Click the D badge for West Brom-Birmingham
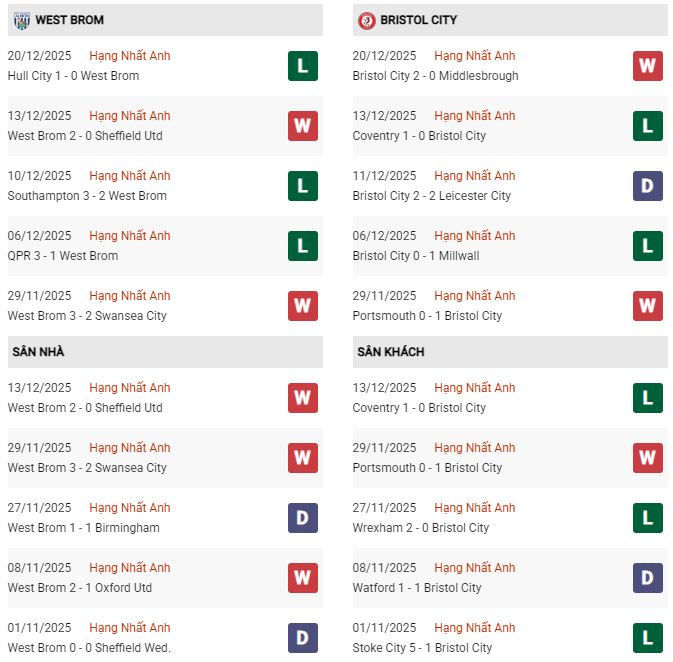Viewport: 673px width, 662px height. pos(303,518)
